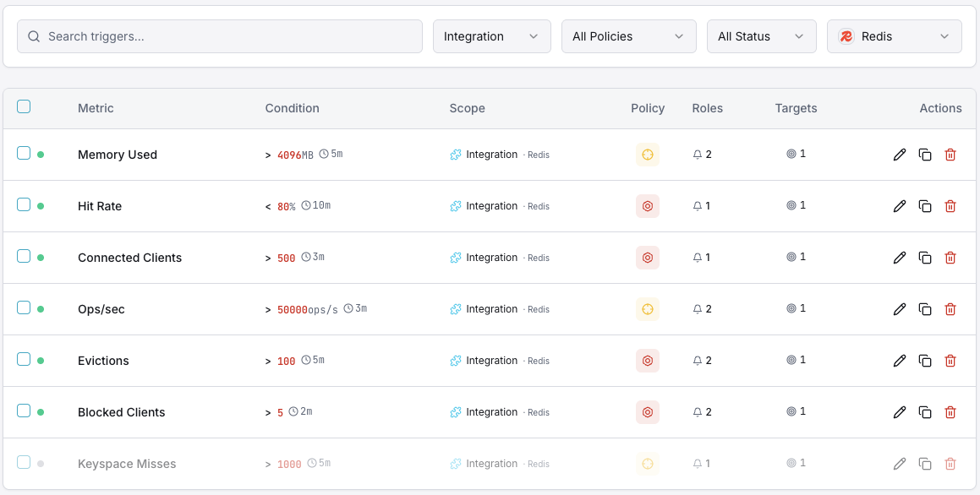This screenshot has width=980, height=495.
Task: Check the Blocked Clients row checkbox
Action: click(24, 411)
